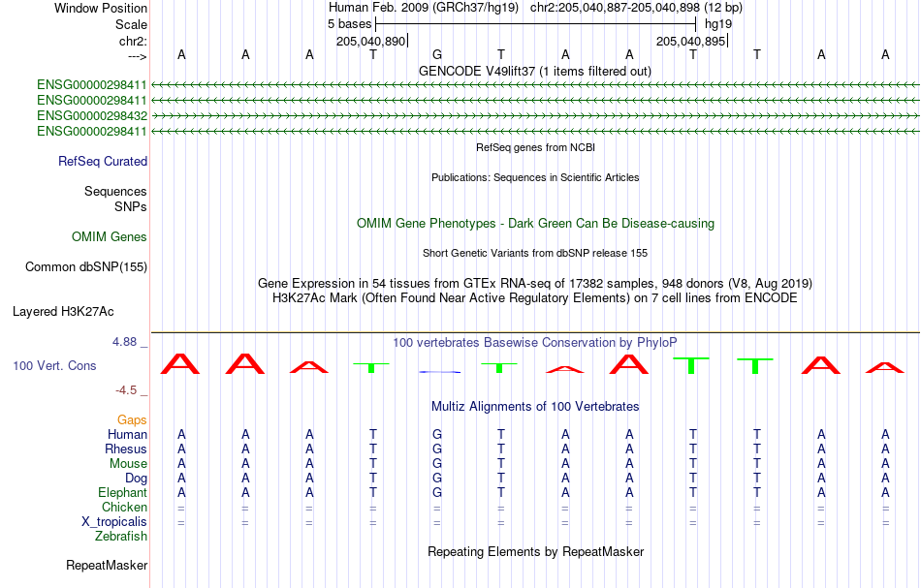Click the Scale track label
This screenshot has height=588, width=921.
tap(131, 24)
